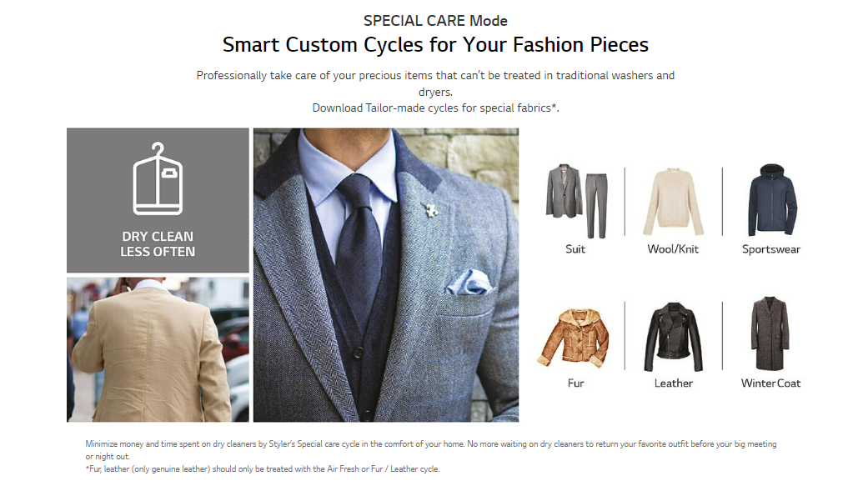Image resolution: width=868 pixels, height=486 pixels.
Task: Click the garment bag dry clean icon
Action: 158,178
